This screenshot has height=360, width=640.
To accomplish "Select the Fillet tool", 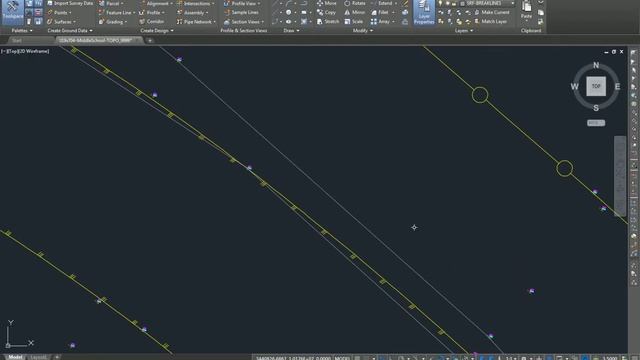I will click(x=380, y=13).
